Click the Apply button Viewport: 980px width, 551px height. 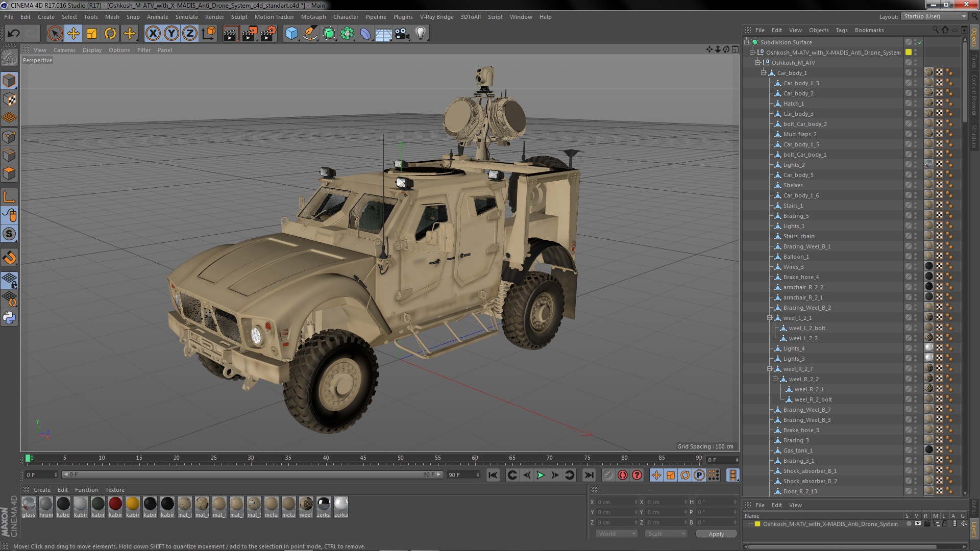point(716,534)
